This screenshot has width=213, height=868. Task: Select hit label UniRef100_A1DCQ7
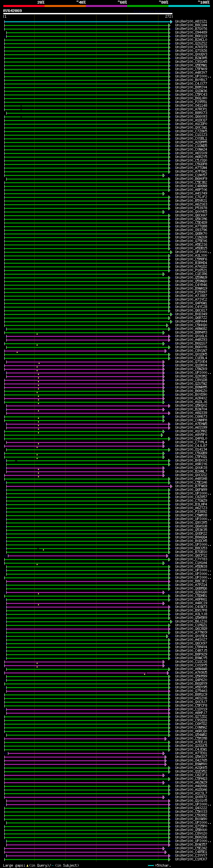(x=191, y=120)
